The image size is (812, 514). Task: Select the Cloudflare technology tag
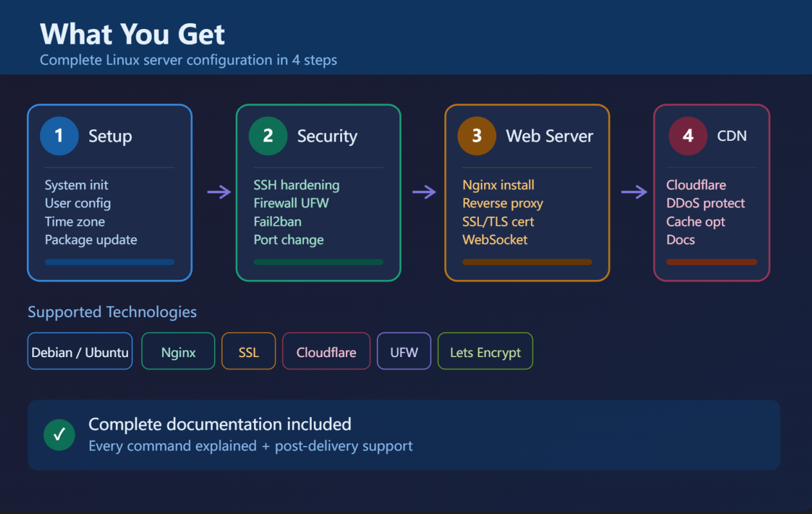(327, 351)
